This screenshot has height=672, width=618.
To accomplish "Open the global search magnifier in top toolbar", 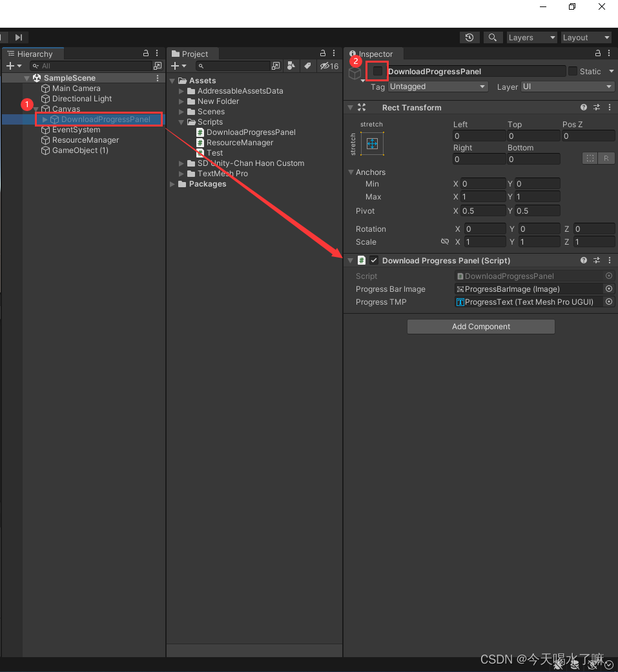I will click(x=493, y=37).
